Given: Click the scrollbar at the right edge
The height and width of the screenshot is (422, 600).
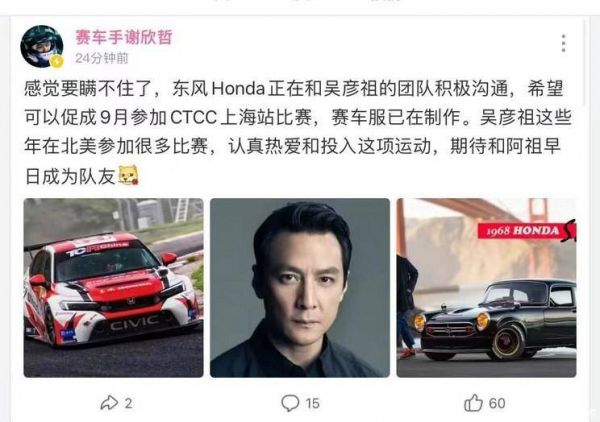Looking at the screenshot, I should click(x=585, y=61).
